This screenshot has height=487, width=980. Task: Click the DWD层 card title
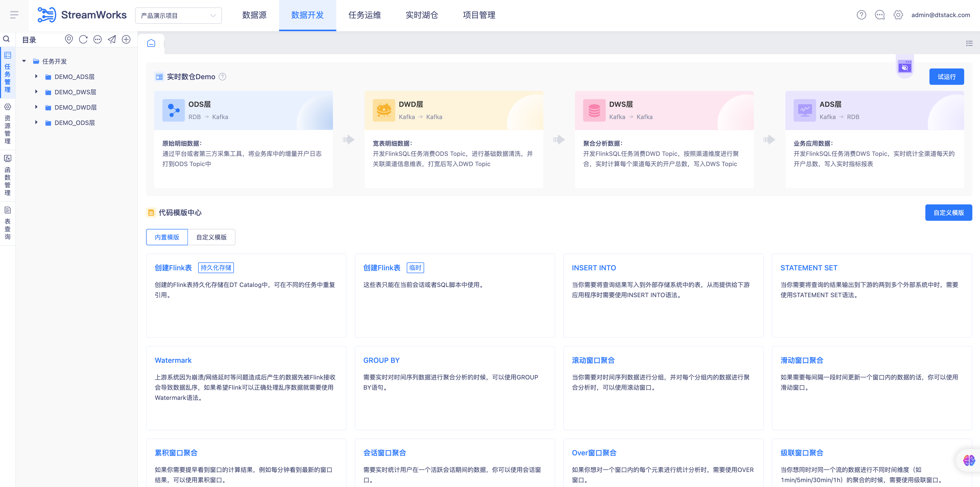(x=411, y=104)
